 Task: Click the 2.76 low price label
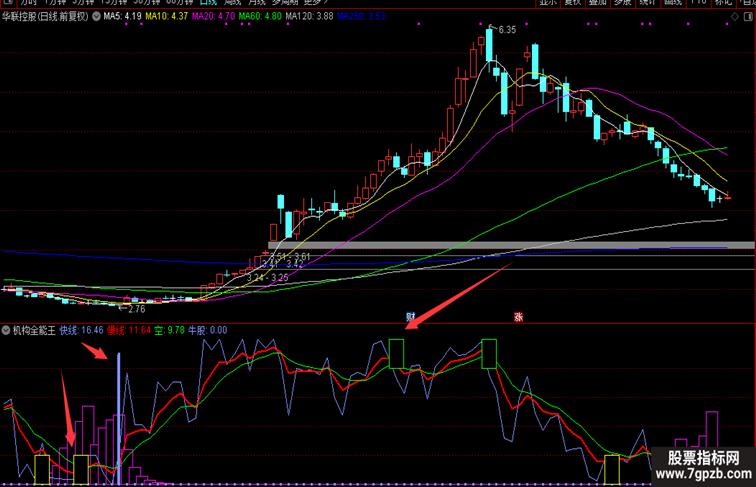point(136,310)
